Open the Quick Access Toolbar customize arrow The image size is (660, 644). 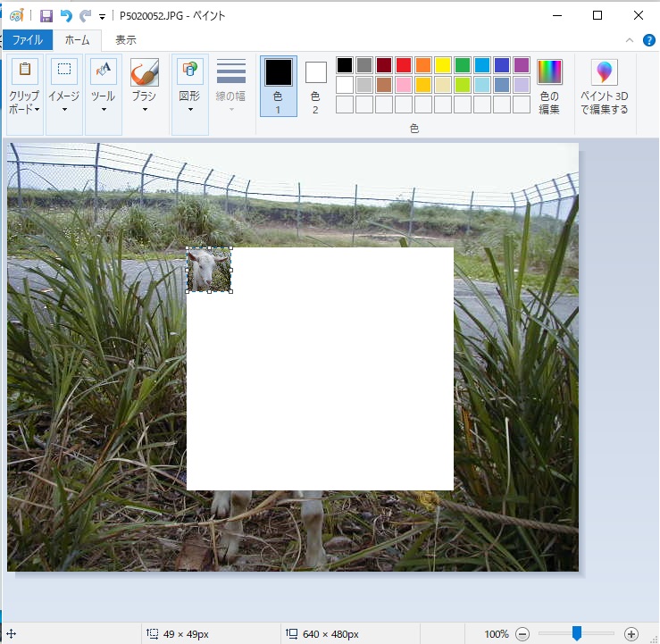(102, 17)
